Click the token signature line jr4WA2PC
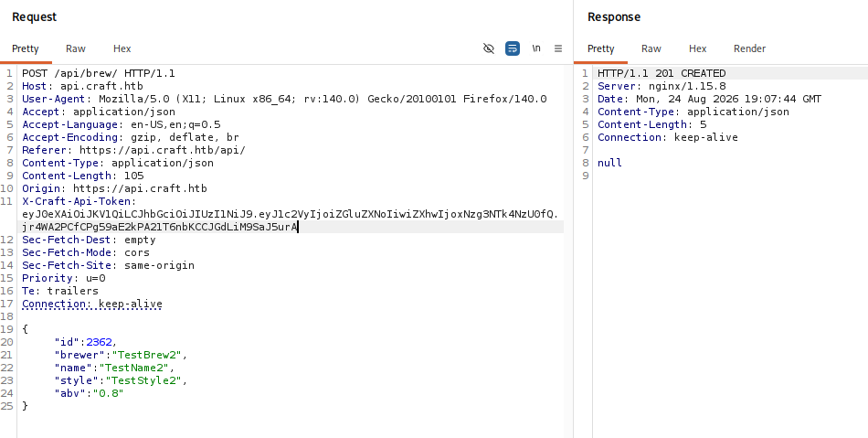 (x=160, y=227)
